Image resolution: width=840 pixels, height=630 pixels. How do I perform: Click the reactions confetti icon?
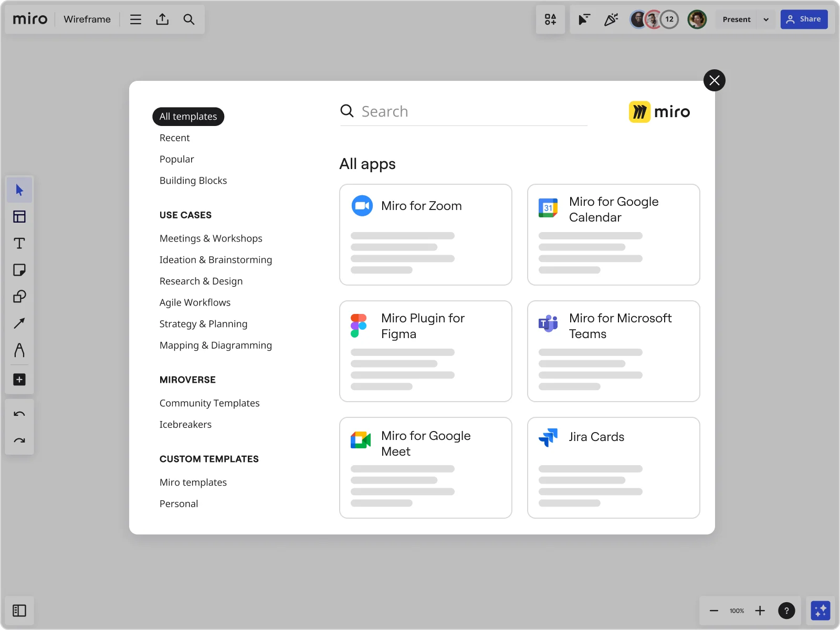pos(611,19)
